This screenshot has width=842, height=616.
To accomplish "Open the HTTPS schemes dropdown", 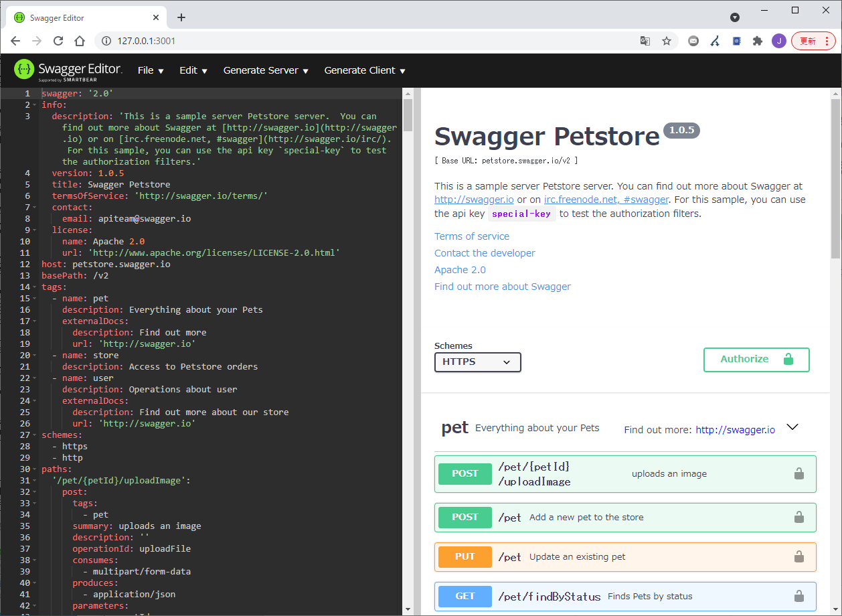I will click(x=477, y=362).
